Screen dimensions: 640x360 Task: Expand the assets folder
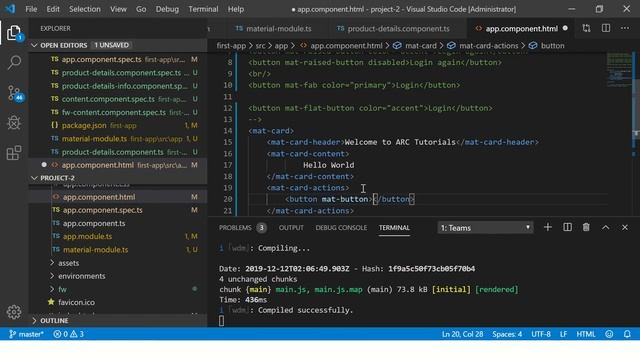click(52, 263)
